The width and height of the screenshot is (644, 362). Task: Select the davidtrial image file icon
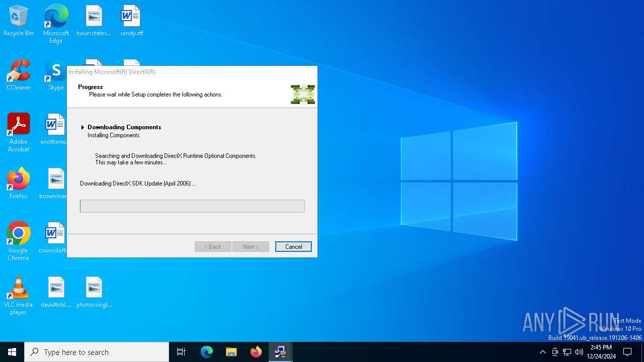coord(56,292)
